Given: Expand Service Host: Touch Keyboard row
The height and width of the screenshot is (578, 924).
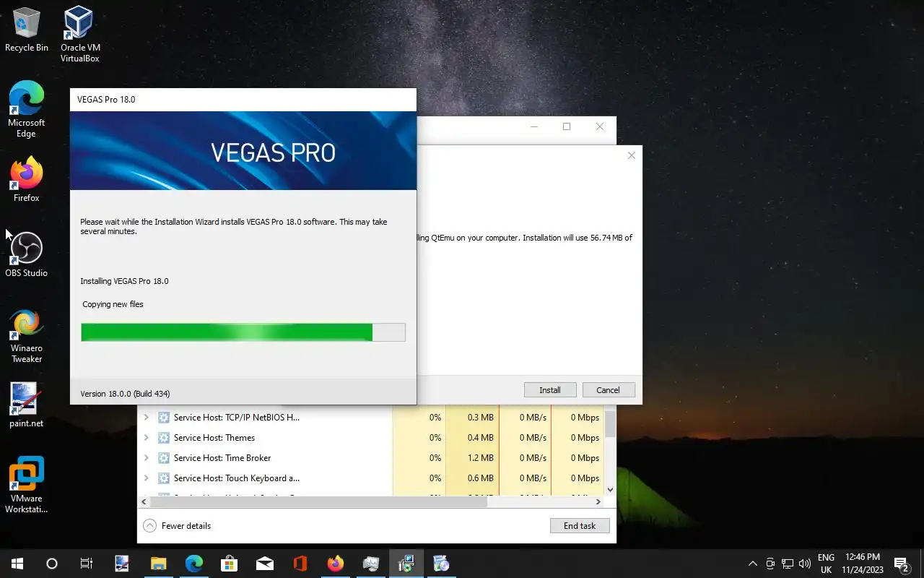Looking at the screenshot, I should (147, 478).
